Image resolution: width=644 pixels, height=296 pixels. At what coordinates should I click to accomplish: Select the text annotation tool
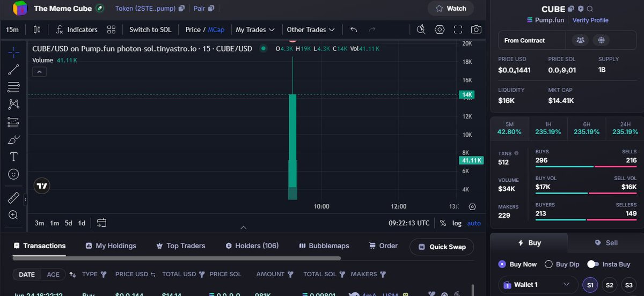pos(14,157)
